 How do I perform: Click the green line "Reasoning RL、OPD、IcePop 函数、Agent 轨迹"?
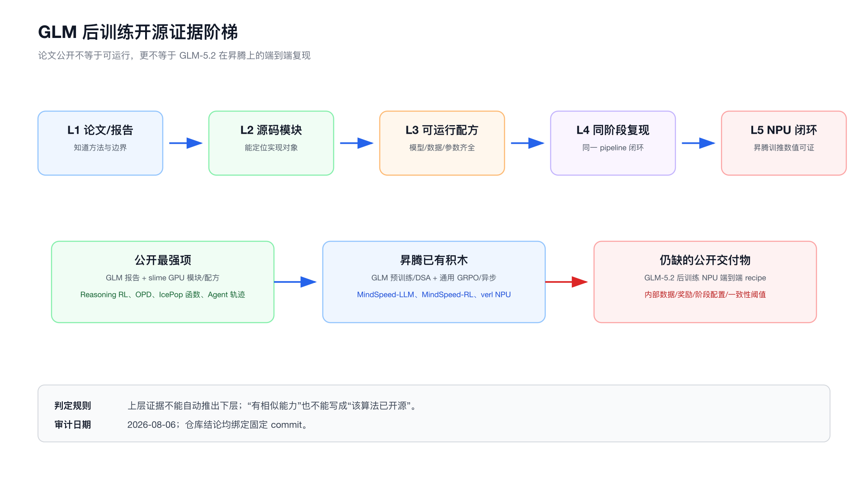(163, 295)
